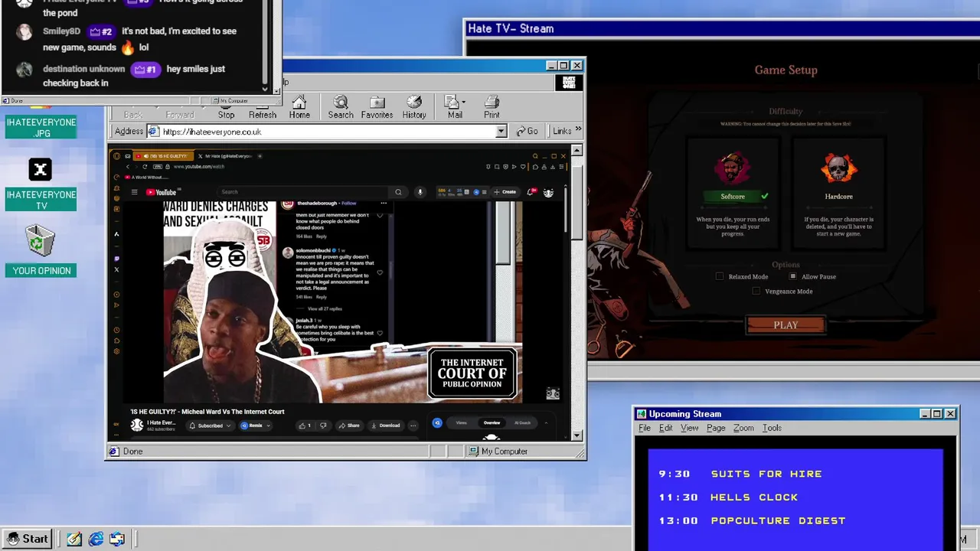Collapse the stats panel with the chevron

546,422
